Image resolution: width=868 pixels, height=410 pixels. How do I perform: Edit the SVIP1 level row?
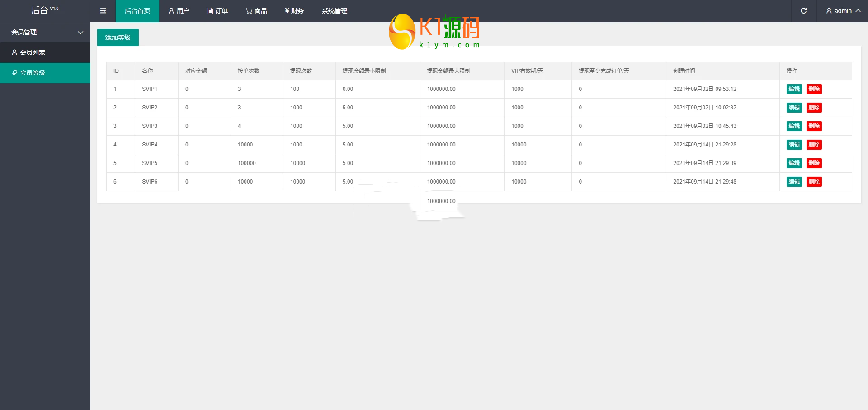pos(794,89)
